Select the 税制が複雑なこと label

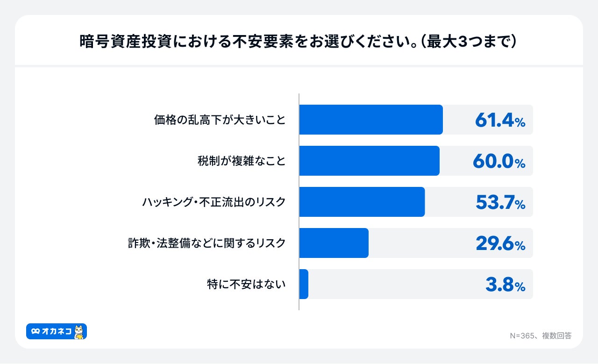pyautogui.click(x=242, y=161)
